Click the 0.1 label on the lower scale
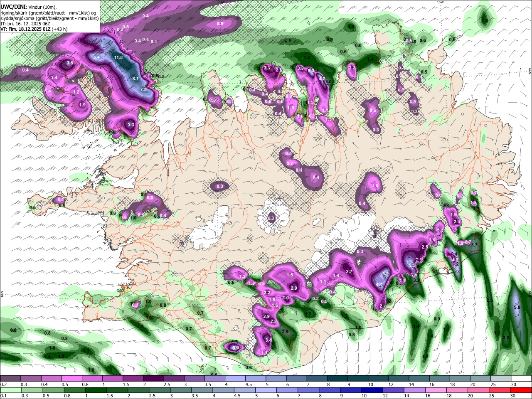 point(4,396)
